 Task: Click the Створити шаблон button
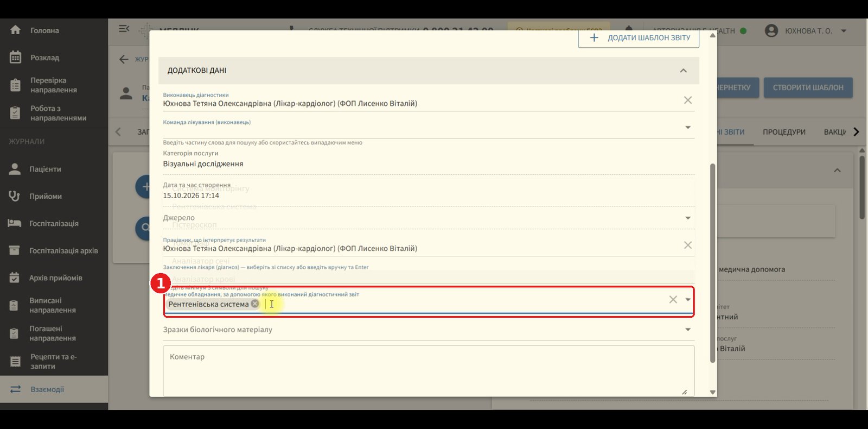pyautogui.click(x=808, y=87)
